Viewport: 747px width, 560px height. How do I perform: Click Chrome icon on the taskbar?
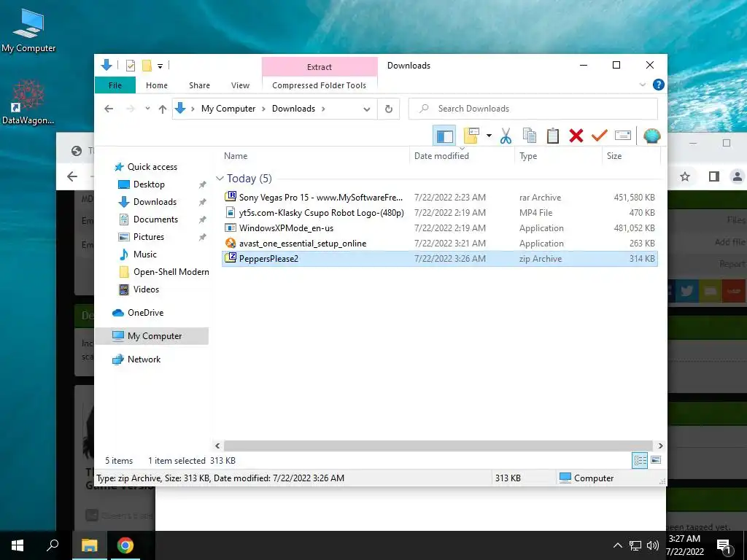coord(125,545)
